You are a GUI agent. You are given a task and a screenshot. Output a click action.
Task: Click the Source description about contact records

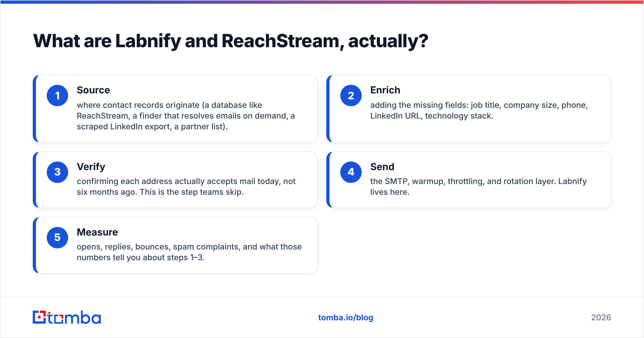(x=186, y=116)
